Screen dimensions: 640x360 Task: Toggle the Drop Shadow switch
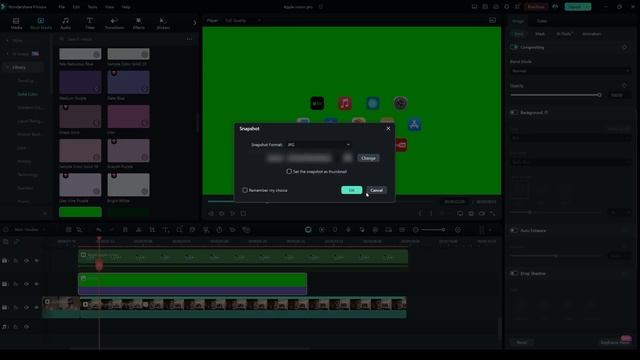pyautogui.click(x=514, y=273)
